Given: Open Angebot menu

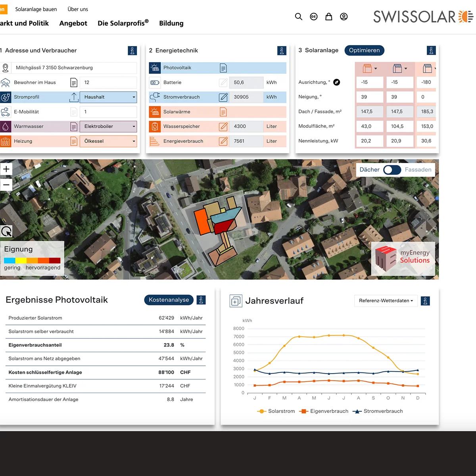Looking at the screenshot, I should [x=73, y=23].
